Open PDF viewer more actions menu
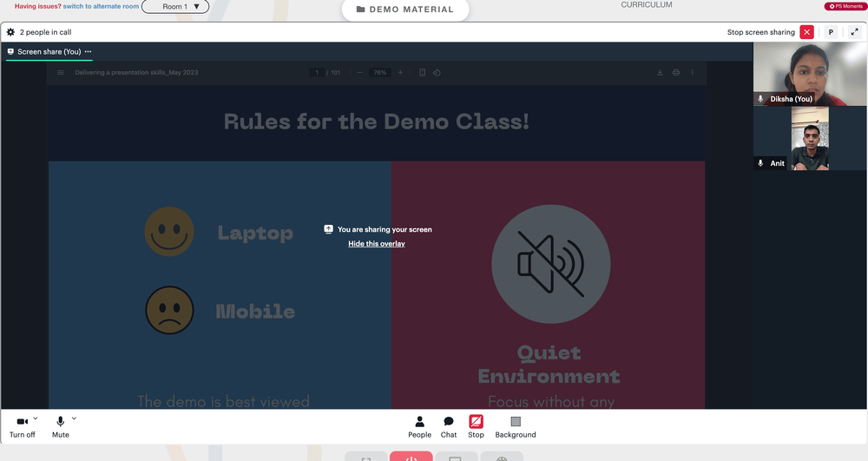 tap(692, 73)
